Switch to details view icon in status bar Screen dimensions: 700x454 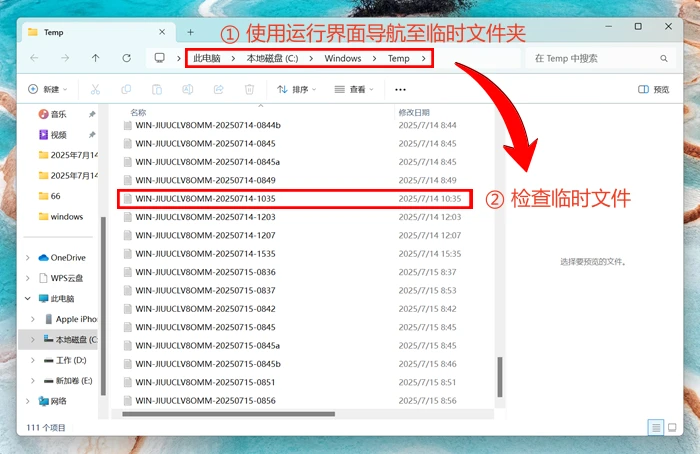click(655, 428)
